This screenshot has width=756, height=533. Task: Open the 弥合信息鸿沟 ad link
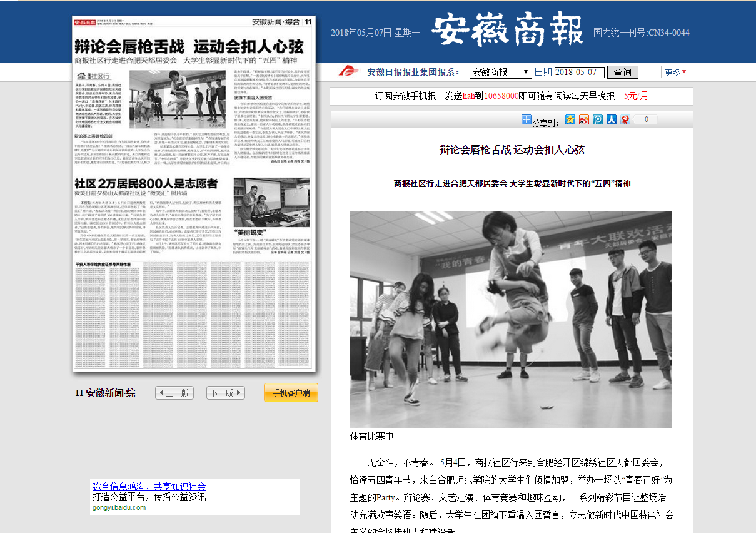coord(149,486)
